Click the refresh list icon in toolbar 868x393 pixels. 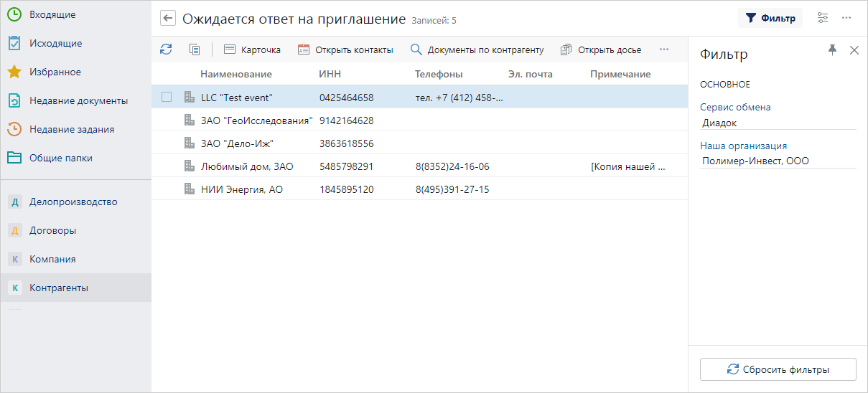click(x=166, y=49)
